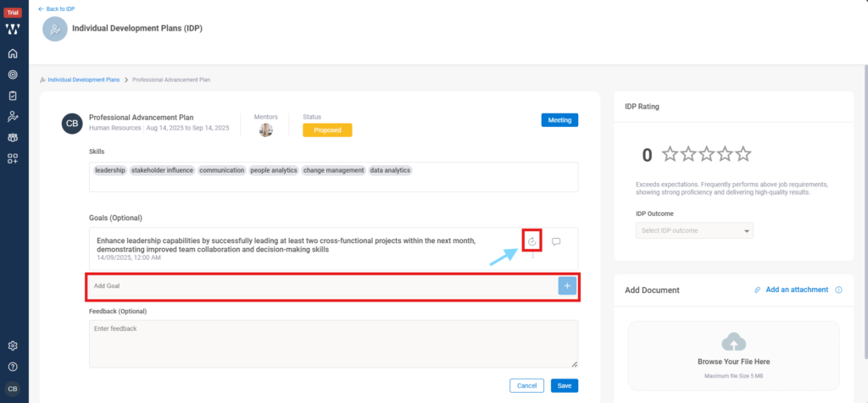Click the mentor profile photo

tap(265, 130)
